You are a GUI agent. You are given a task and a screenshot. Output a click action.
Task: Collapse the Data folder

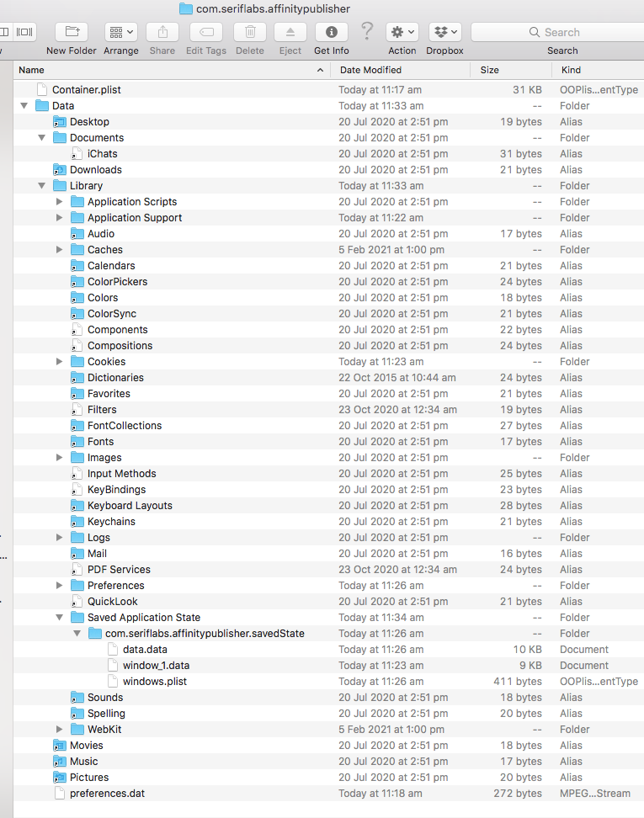click(x=24, y=106)
